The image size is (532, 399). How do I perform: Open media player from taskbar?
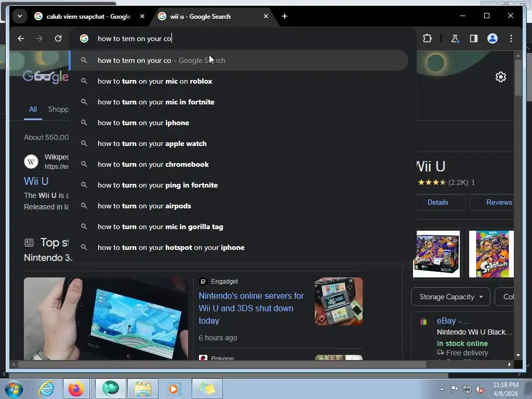click(x=175, y=389)
